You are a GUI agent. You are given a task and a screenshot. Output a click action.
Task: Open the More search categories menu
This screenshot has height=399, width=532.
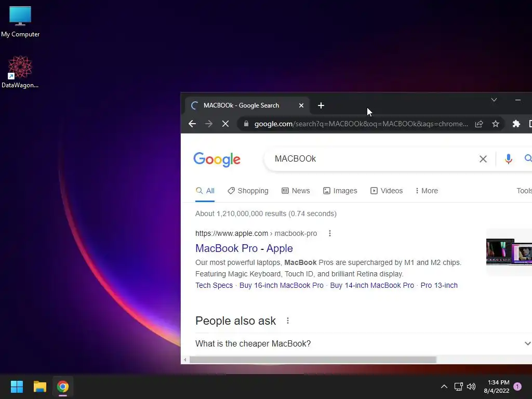(427, 191)
